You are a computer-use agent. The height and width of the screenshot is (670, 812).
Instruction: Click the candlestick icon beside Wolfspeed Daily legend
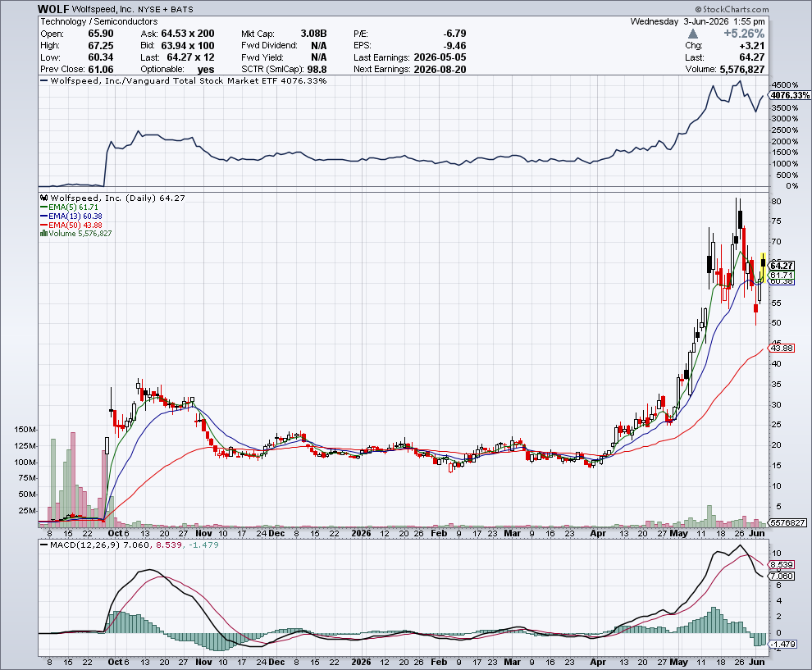pos(43,198)
